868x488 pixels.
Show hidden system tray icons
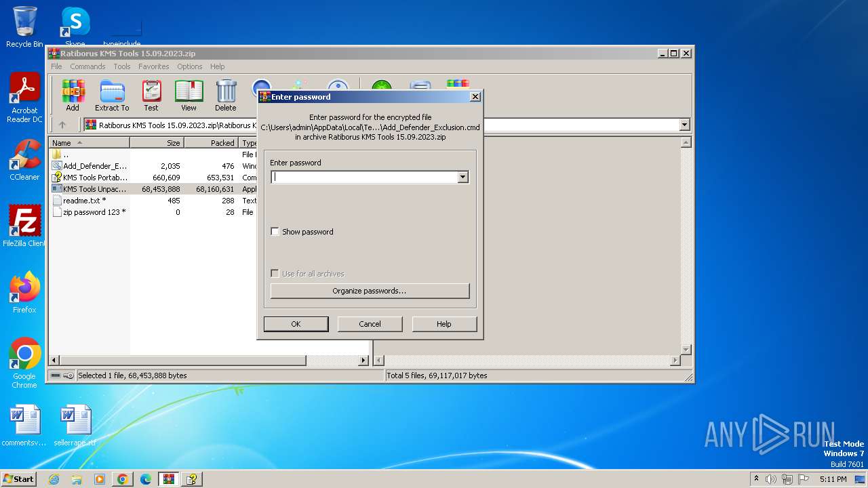coord(756,479)
